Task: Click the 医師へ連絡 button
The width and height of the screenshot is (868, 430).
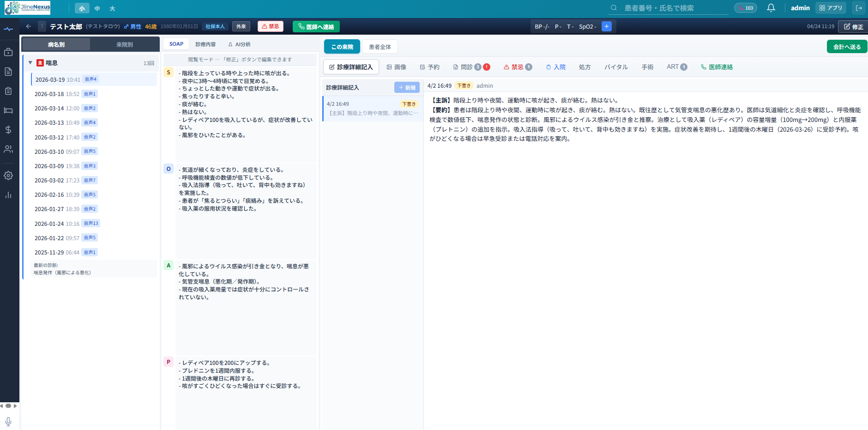Action: [316, 26]
